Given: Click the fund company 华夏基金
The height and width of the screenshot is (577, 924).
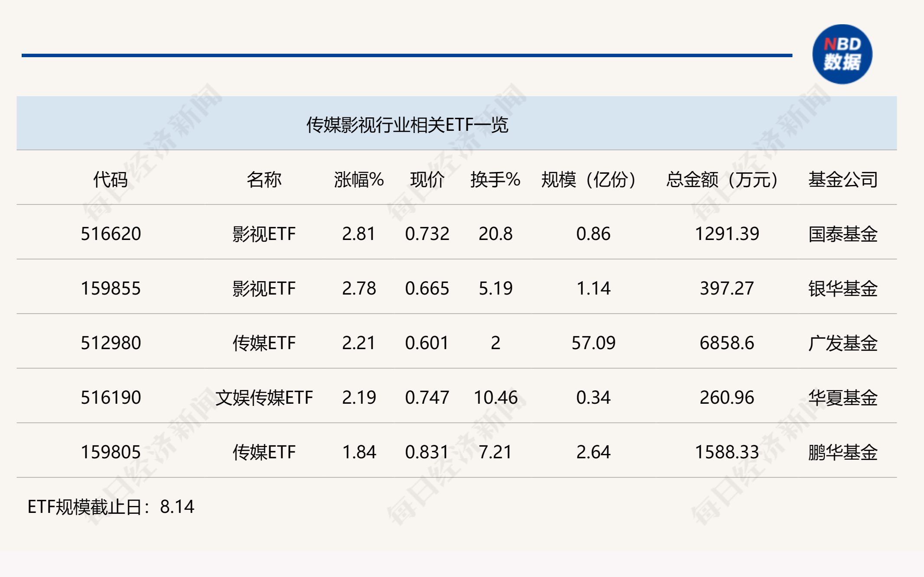Looking at the screenshot, I should pos(843,398).
